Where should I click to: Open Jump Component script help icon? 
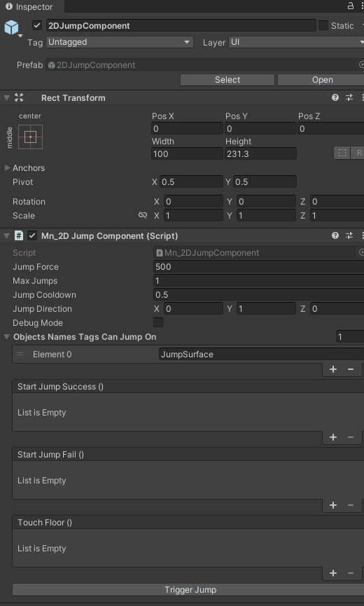335,235
